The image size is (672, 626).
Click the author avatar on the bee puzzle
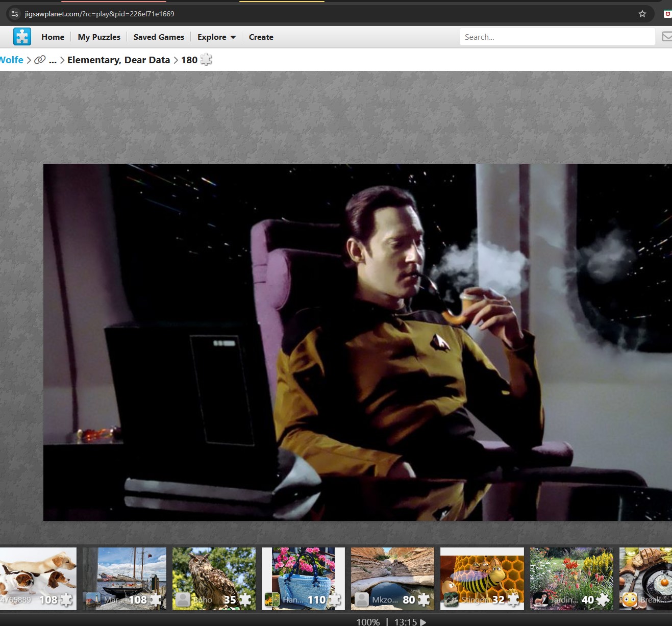tap(451, 599)
